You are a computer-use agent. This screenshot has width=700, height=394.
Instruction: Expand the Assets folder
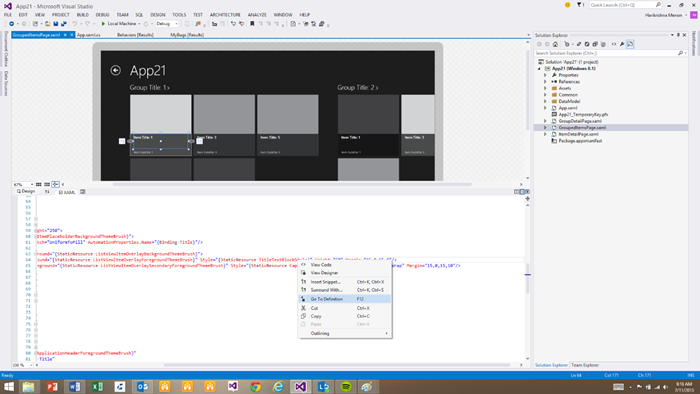point(545,88)
